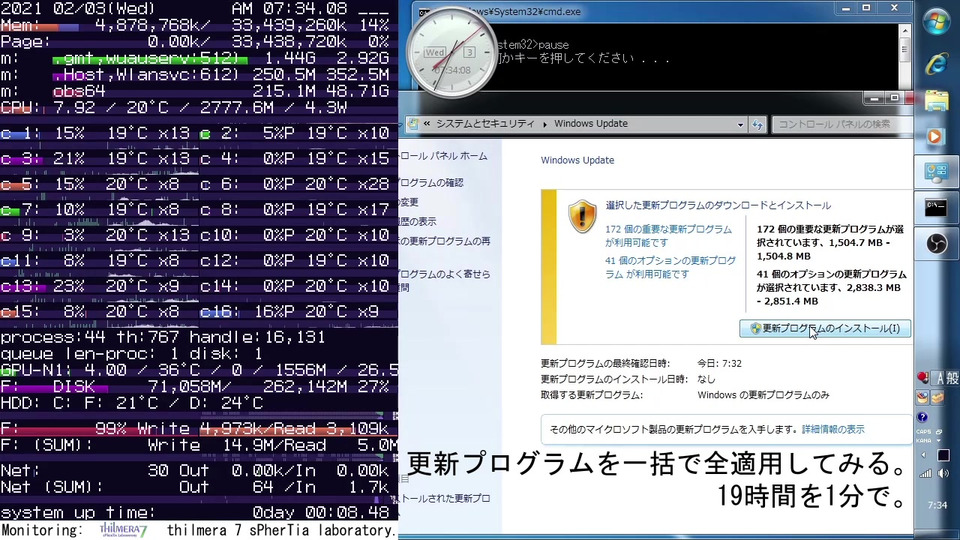The image size is (960, 540).
Task: Click the update install button 更新プログラムのインストール
Action: point(825,328)
